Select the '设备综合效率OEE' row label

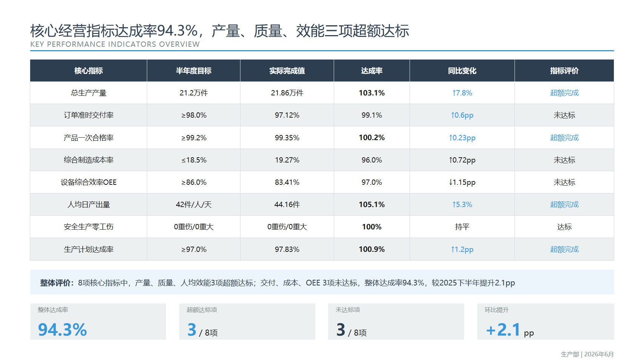(89, 182)
